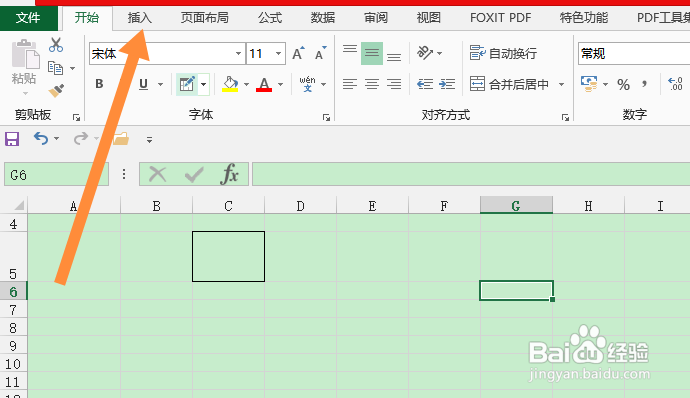Activate the Format Painter brush

click(x=56, y=91)
